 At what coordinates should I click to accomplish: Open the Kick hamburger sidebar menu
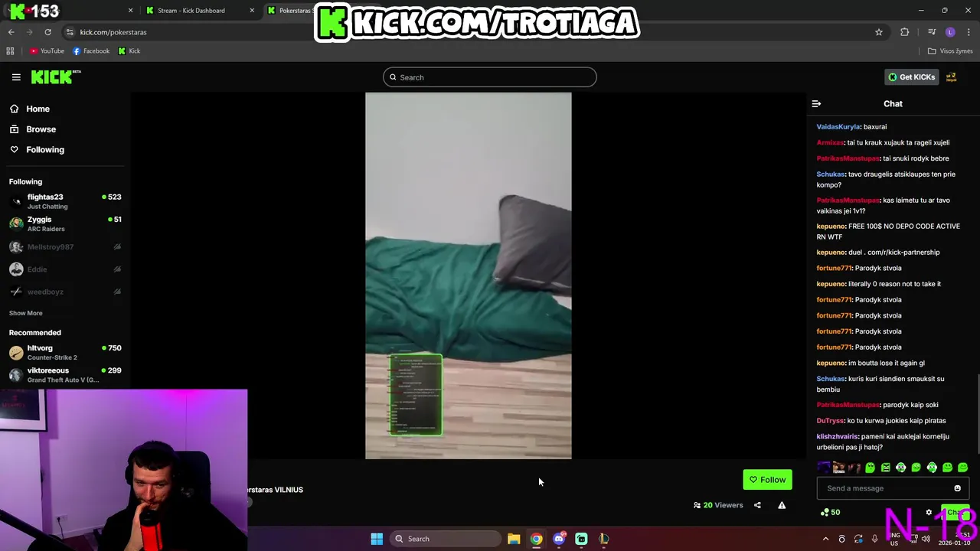pyautogui.click(x=16, y=77)
